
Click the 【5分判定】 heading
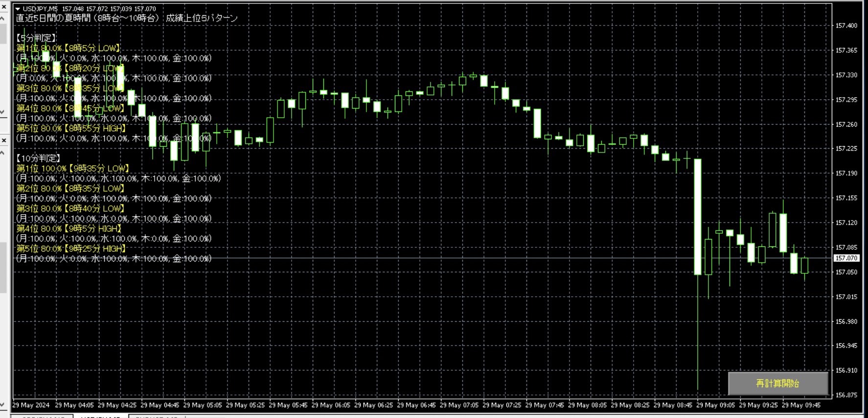coord(36,38)
